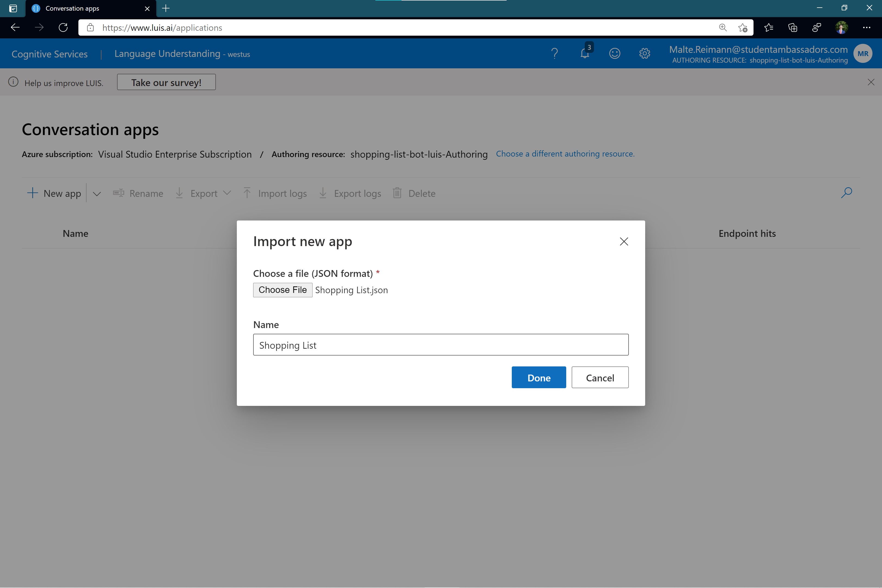Open browser favorites star icon
Image resolution: width=882 pixels, height=588 pixels.
(x=768, y=27)
